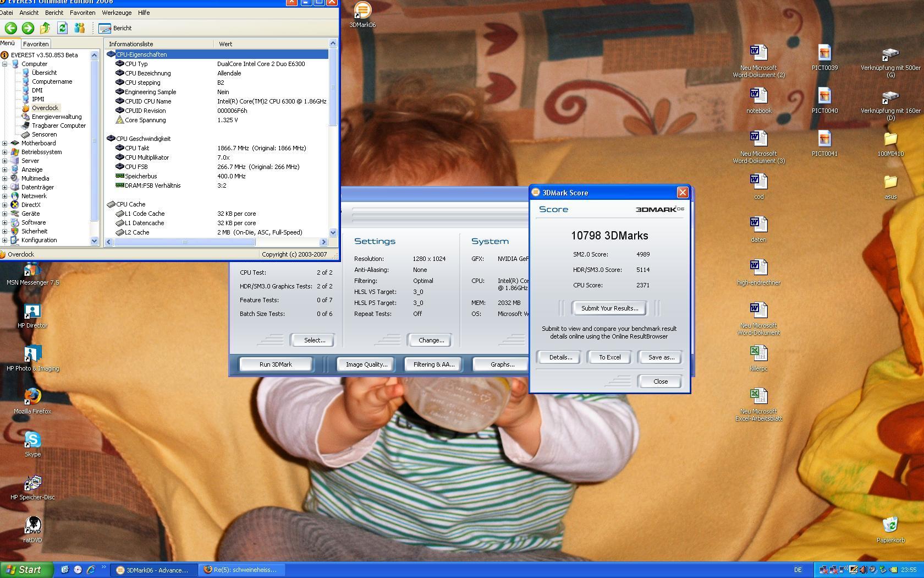Image resolution: width=924 pixels, height=578 pixels.
Task: Expand the Server tree node
Action: point(5,161)
